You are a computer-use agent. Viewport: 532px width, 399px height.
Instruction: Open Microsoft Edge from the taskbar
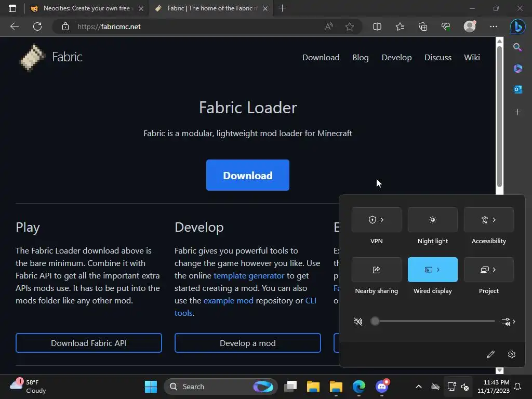(359, 387)
